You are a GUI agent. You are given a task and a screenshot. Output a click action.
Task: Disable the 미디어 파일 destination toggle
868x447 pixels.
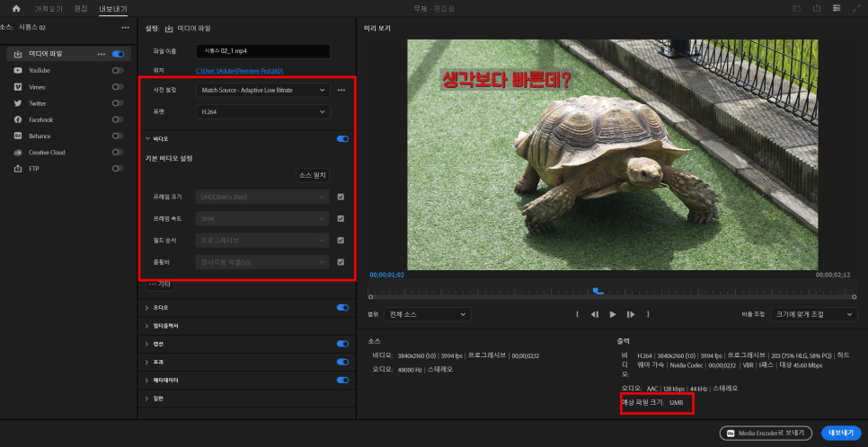118,54
